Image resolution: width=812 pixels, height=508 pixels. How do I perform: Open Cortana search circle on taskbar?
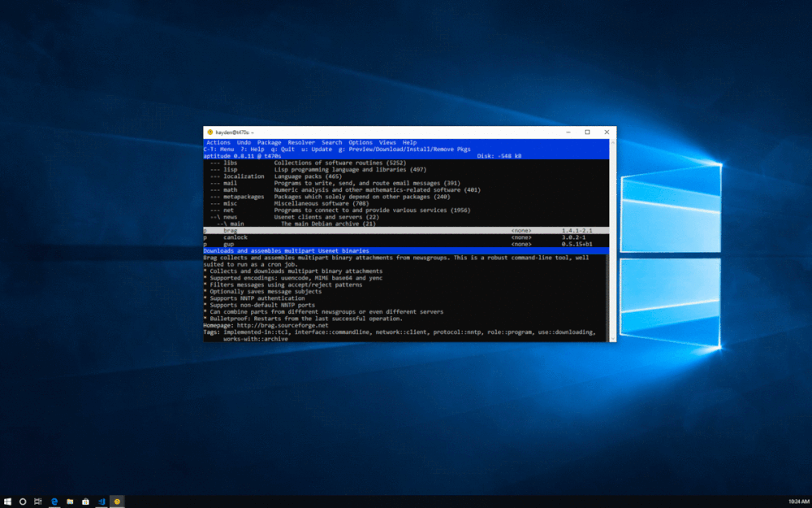pyautogui.click(x=23, y=501)
